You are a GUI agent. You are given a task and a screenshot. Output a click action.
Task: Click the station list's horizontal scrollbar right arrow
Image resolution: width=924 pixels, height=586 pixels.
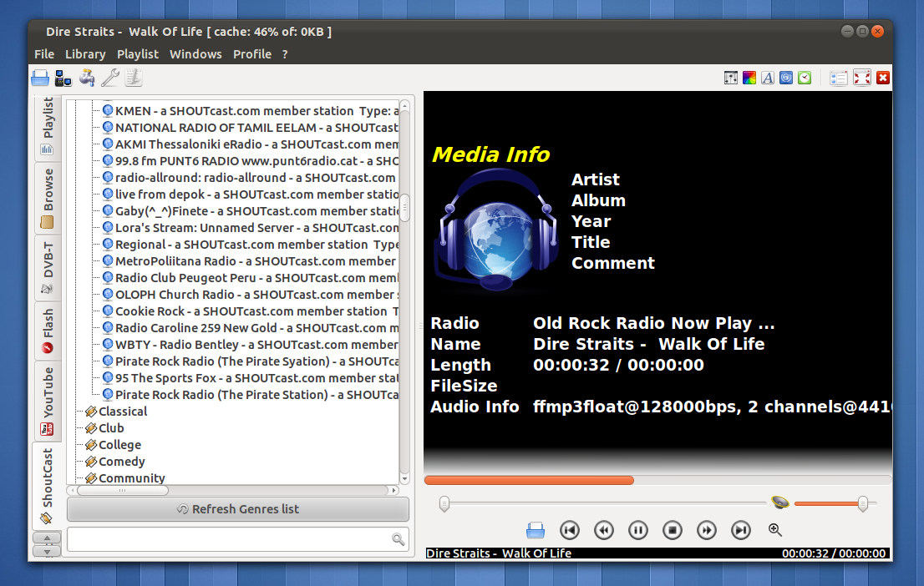coord(393,490)
